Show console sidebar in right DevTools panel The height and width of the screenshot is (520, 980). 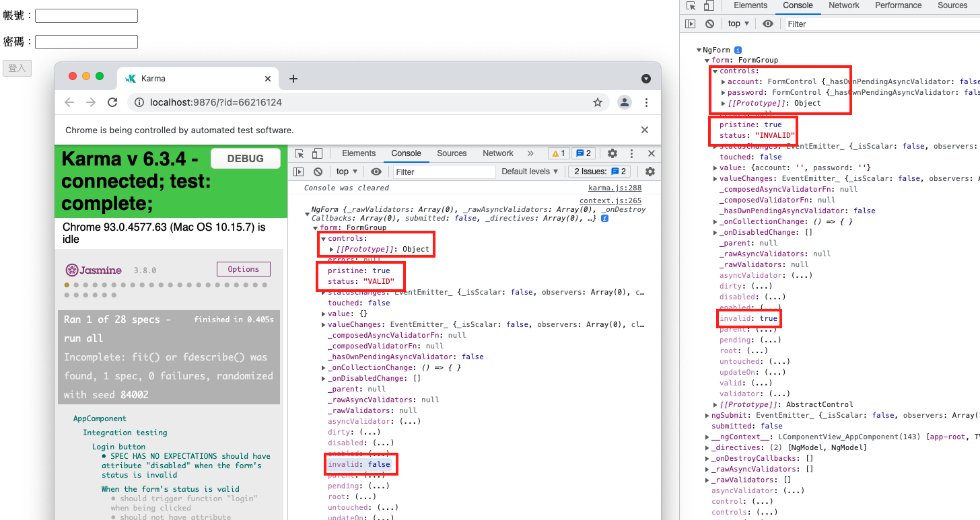[x=690, y=24]
